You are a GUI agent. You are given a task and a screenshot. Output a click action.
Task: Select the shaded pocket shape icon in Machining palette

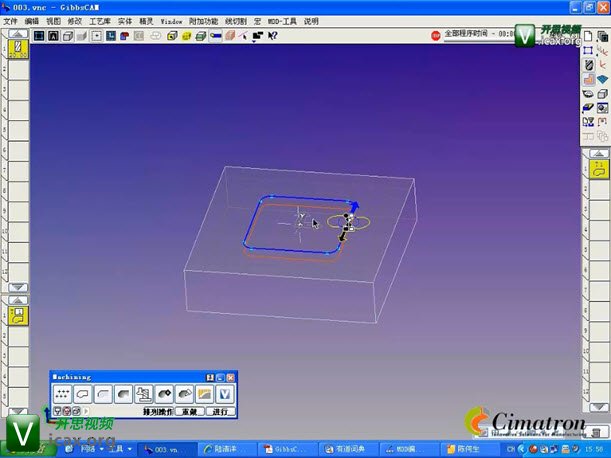coord(124,394)
